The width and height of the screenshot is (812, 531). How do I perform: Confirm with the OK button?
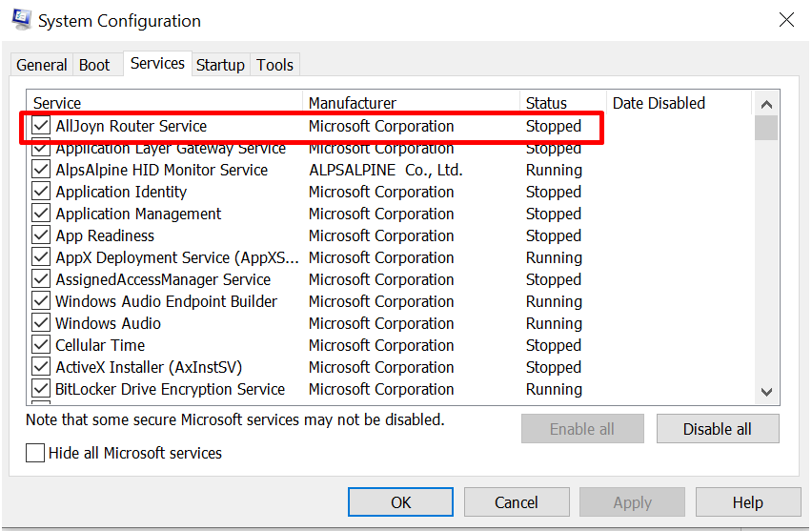coord(400,502)
